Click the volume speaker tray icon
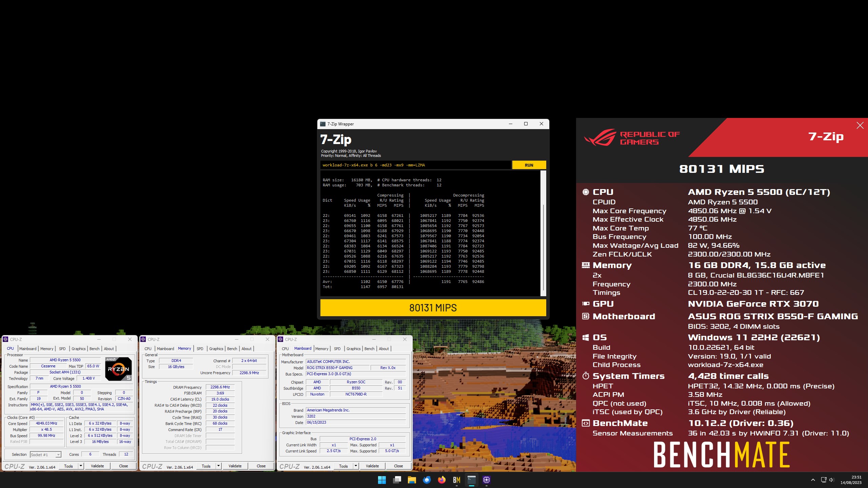Screen dimensions: 868x488 (831, 480)
